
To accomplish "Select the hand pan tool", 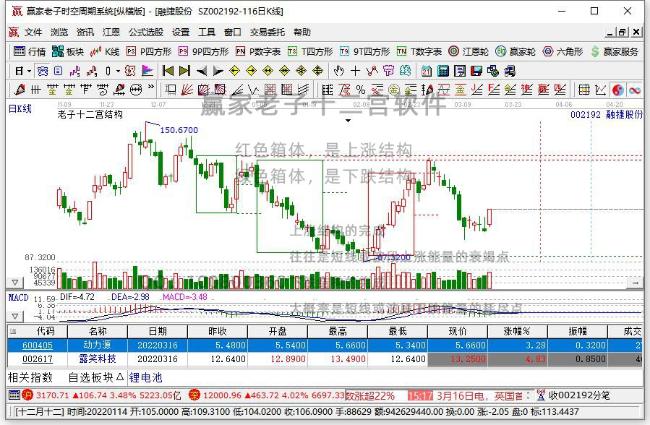I will pos(339,71).
